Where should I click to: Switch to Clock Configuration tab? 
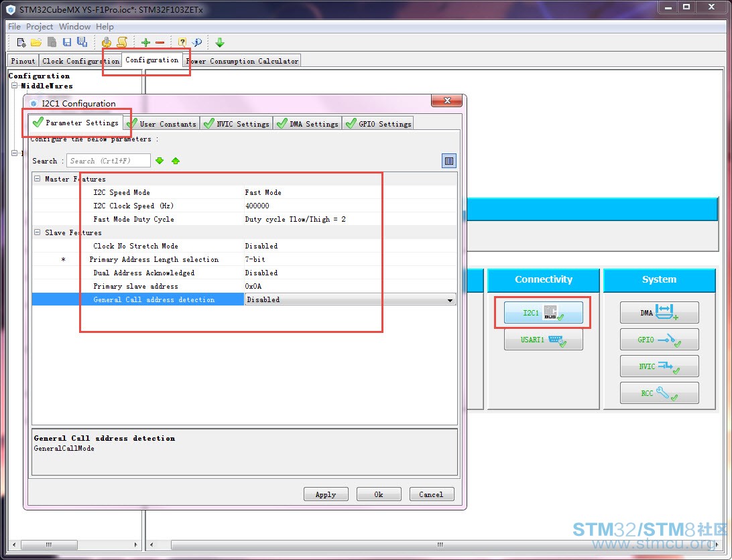80,61
